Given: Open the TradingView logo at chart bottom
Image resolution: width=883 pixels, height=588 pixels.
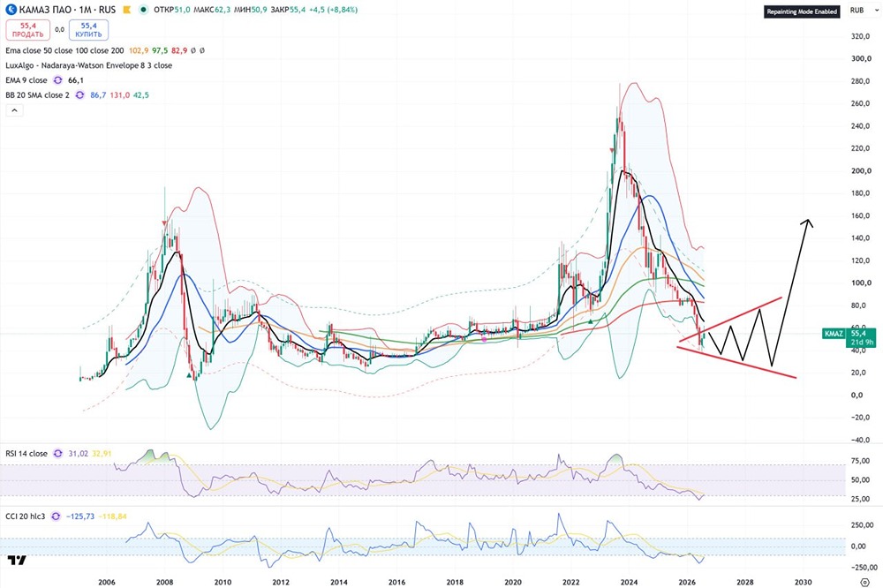Looking at the screenshot, I should click(x=17, y=560).
